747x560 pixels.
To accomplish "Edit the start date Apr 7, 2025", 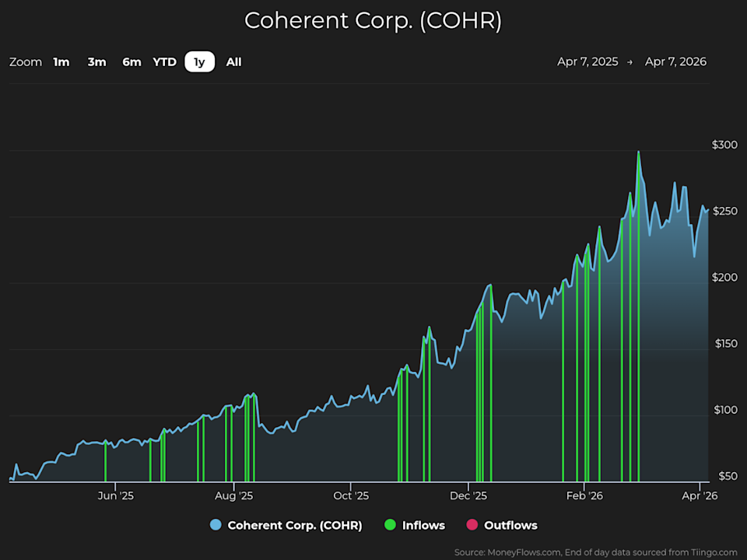I will click(x=587, y=62).
